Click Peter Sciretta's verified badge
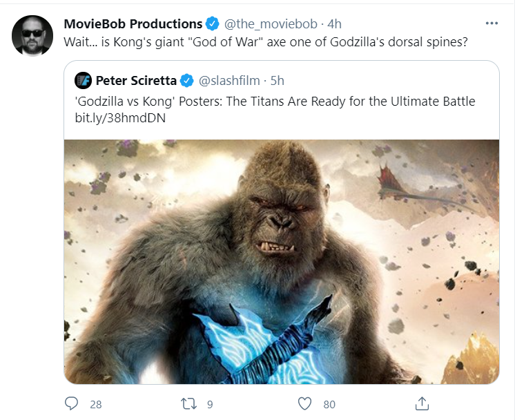Screen dimensions: 515x420 (187, 81)
